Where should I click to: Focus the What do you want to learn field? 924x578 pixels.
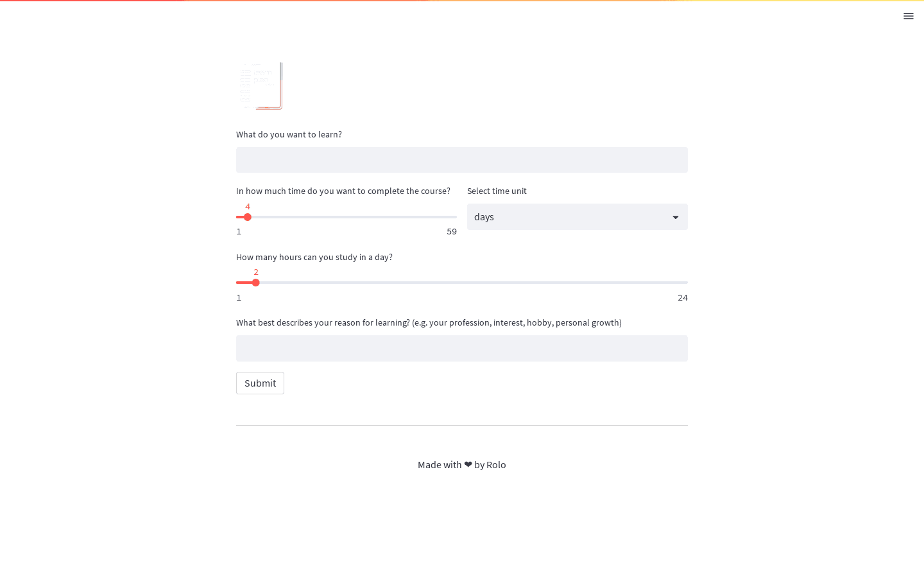pyautogui.click(x=462, y=160)
